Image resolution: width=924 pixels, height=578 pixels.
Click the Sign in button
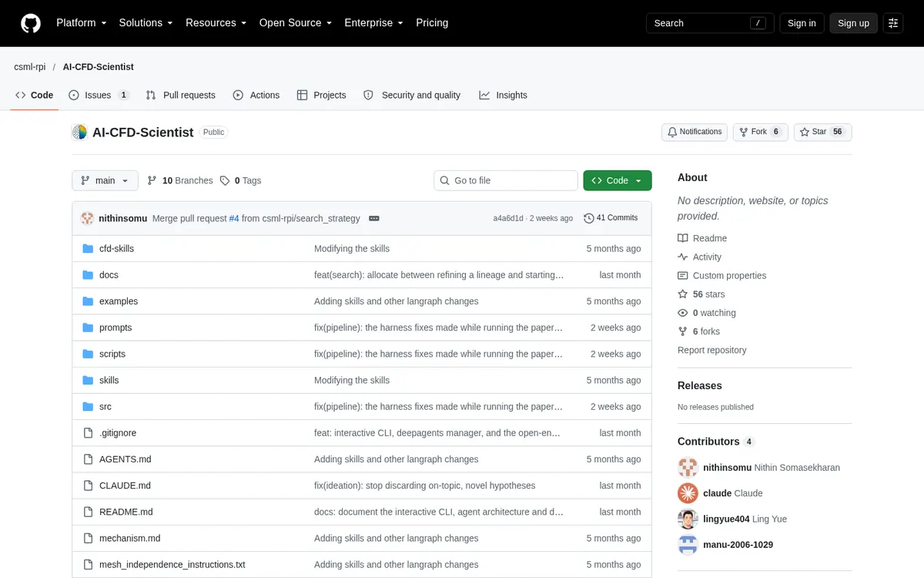tap(802, 23)
